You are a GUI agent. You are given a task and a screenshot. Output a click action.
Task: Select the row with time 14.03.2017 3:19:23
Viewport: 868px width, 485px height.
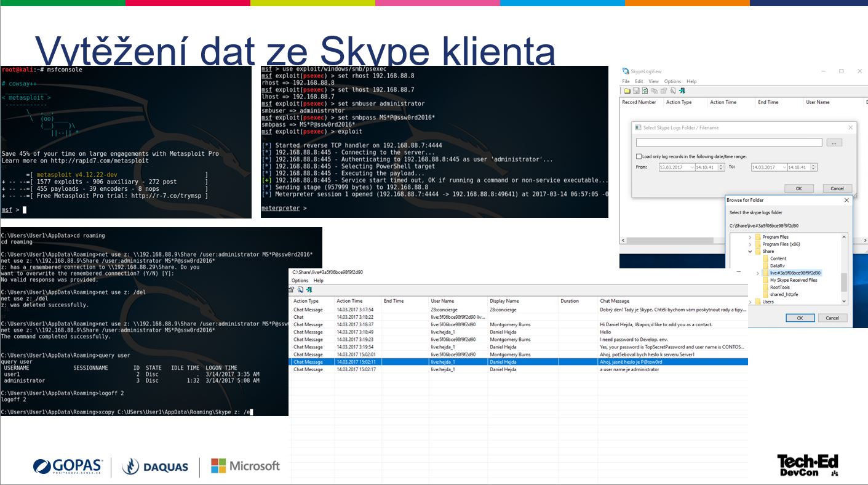pyautogui.click(x=519, y=339)
